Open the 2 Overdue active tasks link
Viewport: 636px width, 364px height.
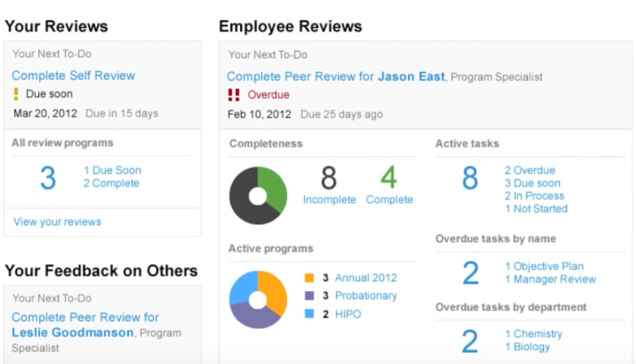(x=530, y=170)
